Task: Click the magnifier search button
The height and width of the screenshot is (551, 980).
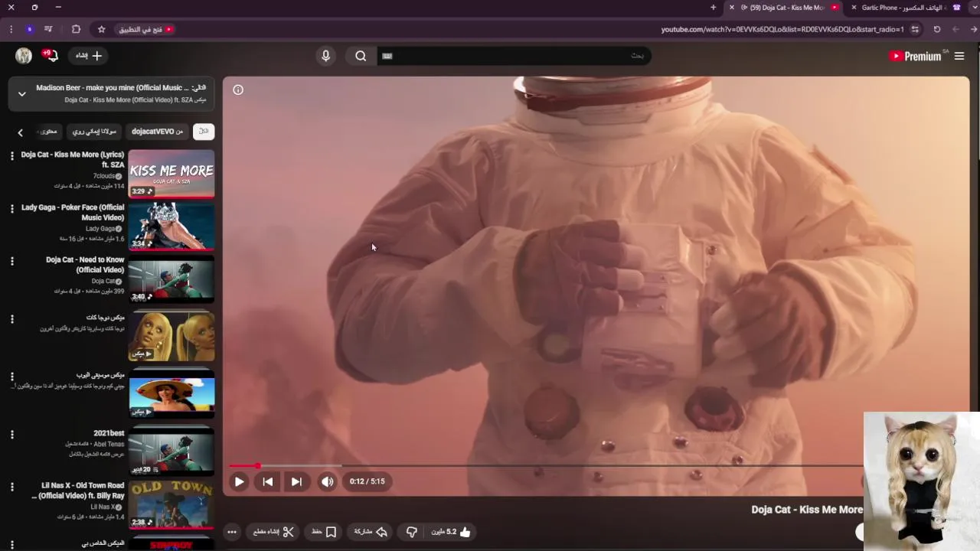Action: pyautogui.click(x=361, y=56)
